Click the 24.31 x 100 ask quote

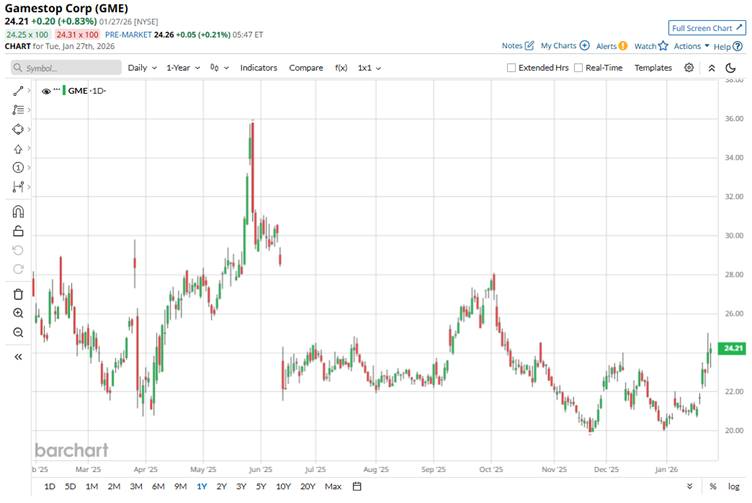77,35
